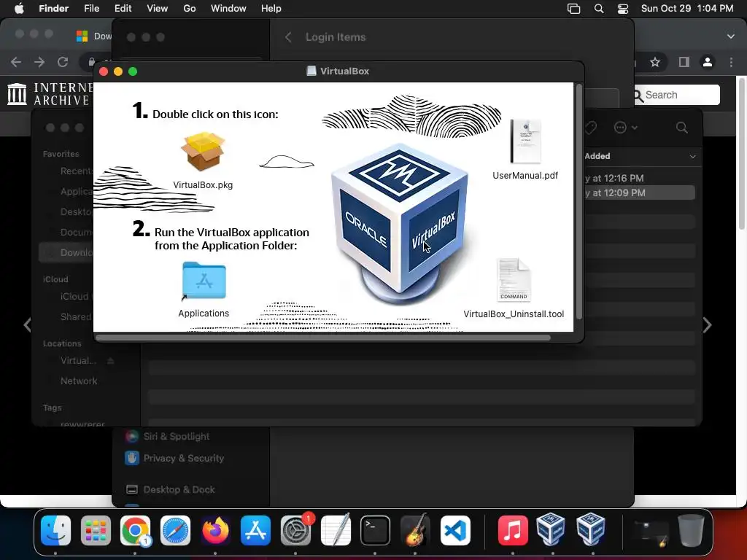Image resolution: width=747 pixels, height=560 pixels.
Task: Open the App Store from the Dock
Action: tap(255, 530)
